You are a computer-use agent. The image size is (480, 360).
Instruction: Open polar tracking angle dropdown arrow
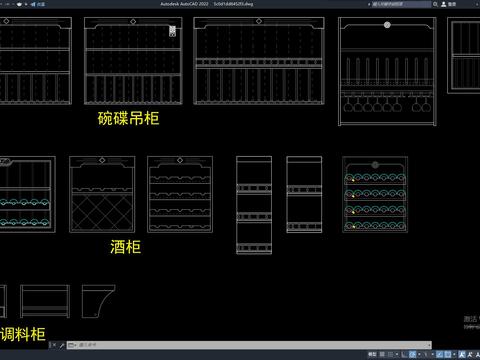pos(419,354)
